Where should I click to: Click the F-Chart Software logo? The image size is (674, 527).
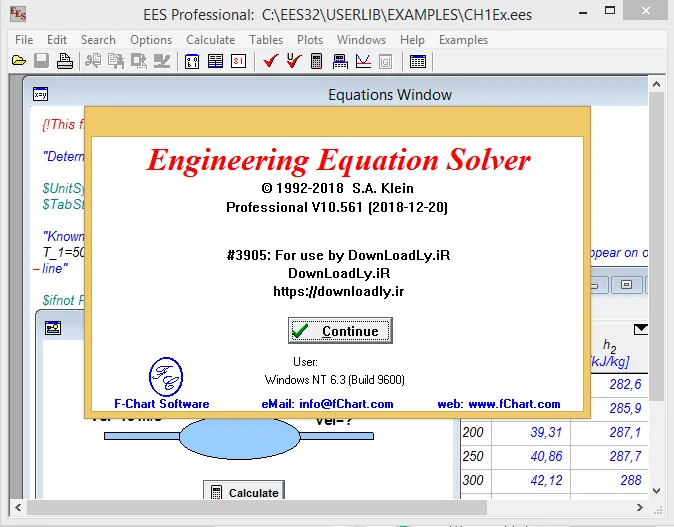[x=166, y=377]
